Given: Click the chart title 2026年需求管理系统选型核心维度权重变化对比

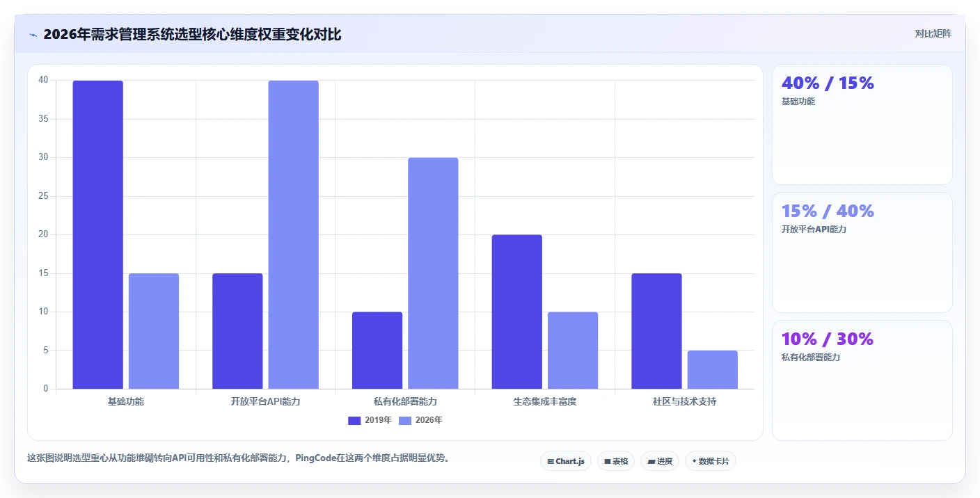Looking at the screenshot, I should coord(192,34).
